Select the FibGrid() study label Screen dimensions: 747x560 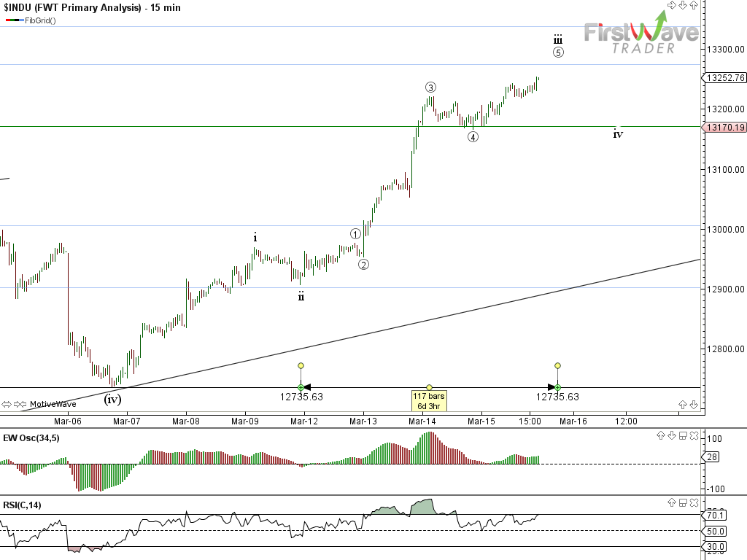[40, 20]
